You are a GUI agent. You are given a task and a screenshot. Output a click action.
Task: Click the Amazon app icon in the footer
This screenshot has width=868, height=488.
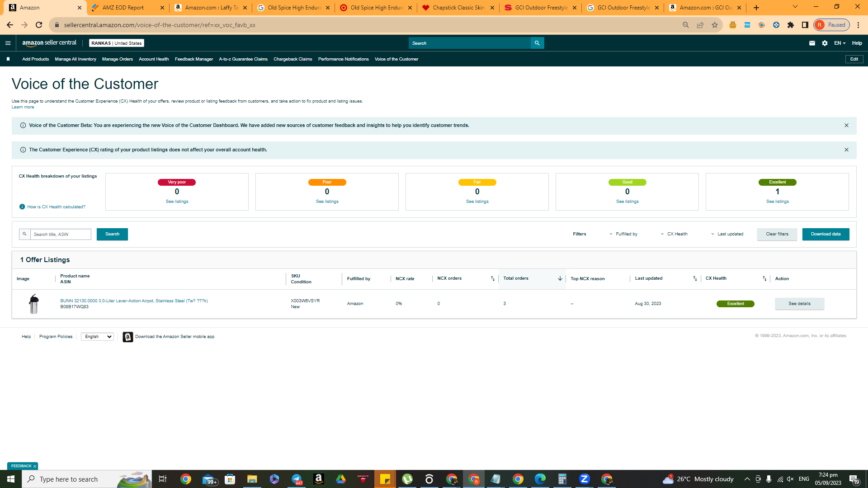tap(128, 337)
